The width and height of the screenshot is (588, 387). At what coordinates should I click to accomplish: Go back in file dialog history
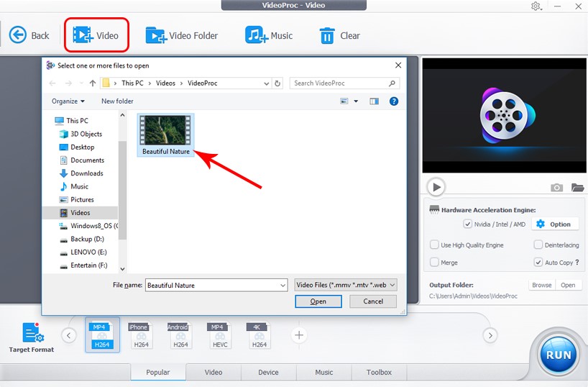click(52, 83)
